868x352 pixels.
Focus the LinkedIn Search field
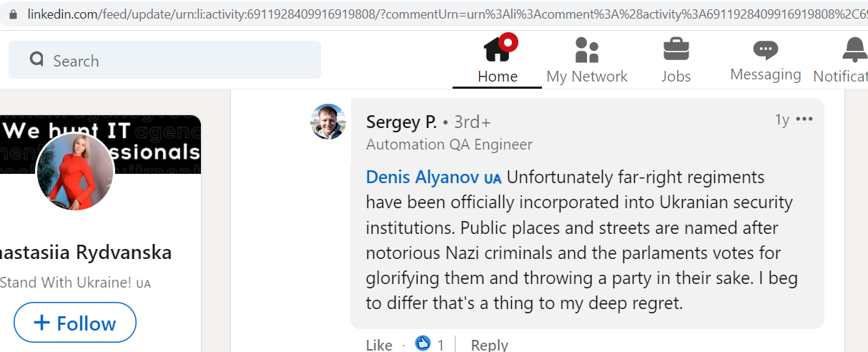click(164, 60)
